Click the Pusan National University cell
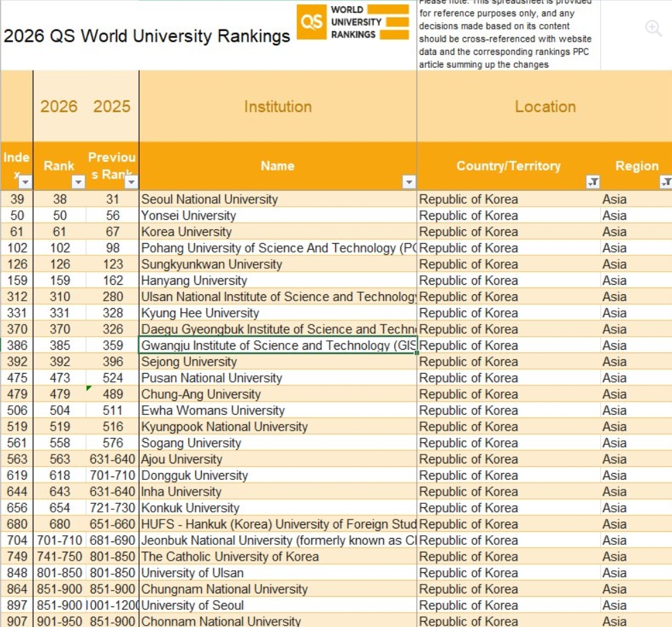The width and height of the screenshot is (672, 627). coord(278,378)
